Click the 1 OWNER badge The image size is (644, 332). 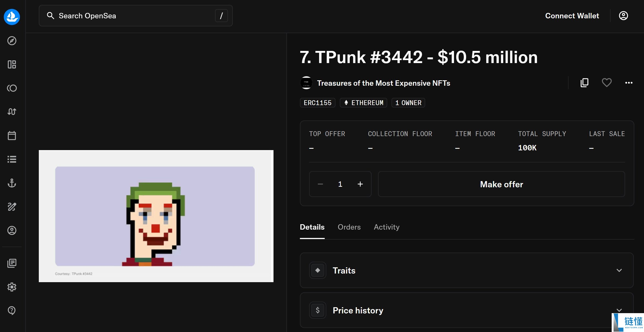[x=408, y=103]
